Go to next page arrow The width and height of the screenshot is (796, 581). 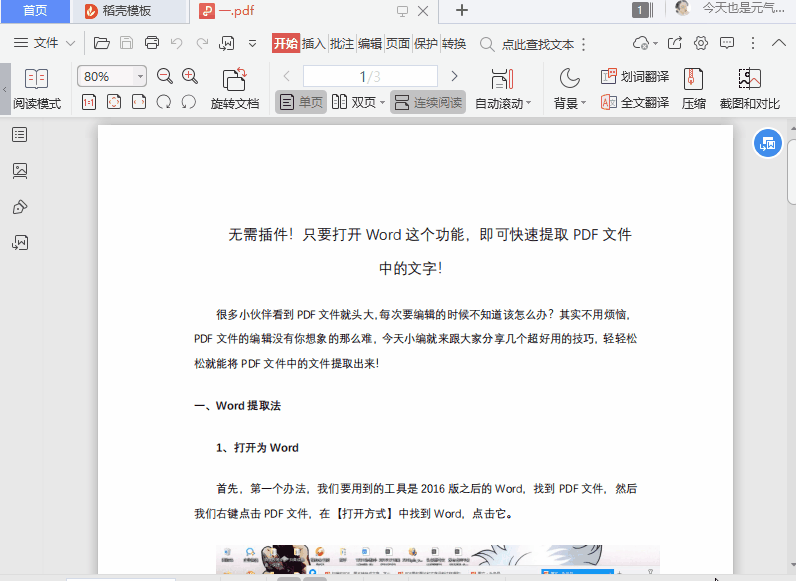point(454,76)
